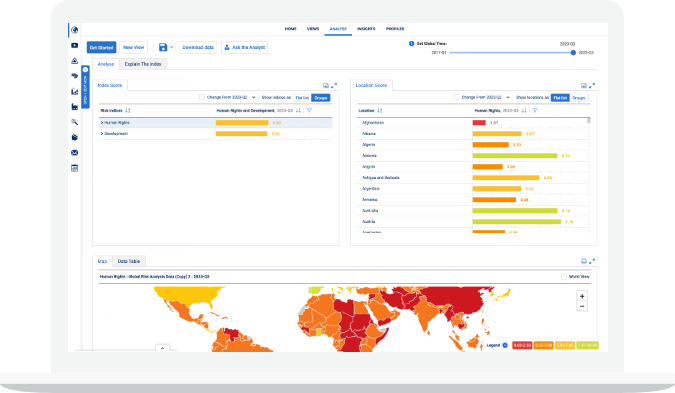Click the Get Started button
Screen dimensions: 675x393
tap(102, 47)
